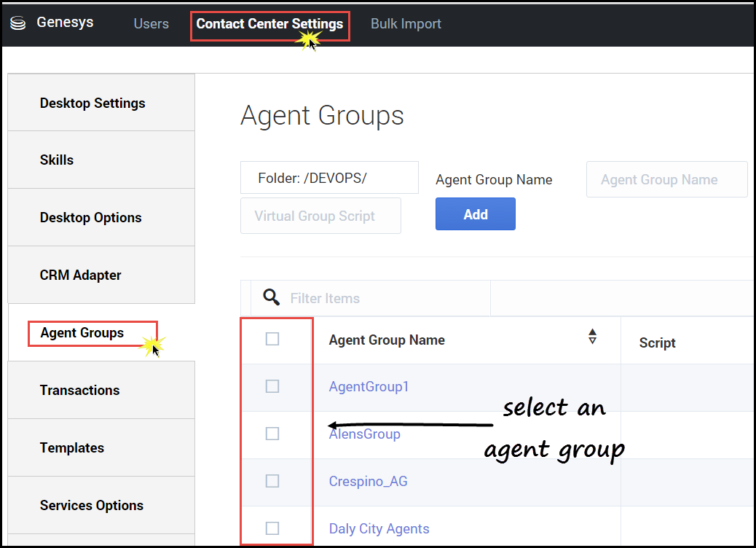Open the Daly City Agents link
Image resolution: width=756 pixels, height=548 pixels.
click(379, 528)
